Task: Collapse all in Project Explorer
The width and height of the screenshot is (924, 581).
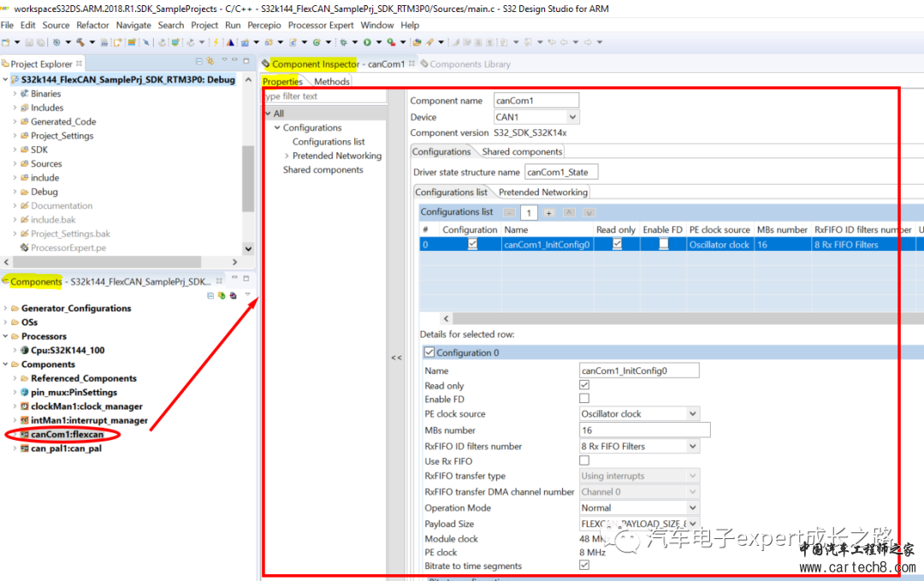Action: [199, 62]
